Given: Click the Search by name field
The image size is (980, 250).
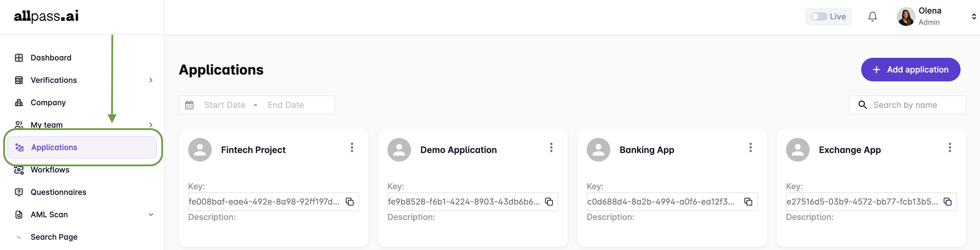Looking at the screenshot, I should click(x=912, y=105).
